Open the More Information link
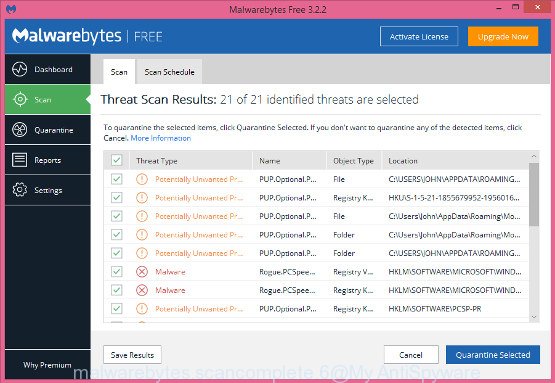Screen dimensions: 555x383 161,138
